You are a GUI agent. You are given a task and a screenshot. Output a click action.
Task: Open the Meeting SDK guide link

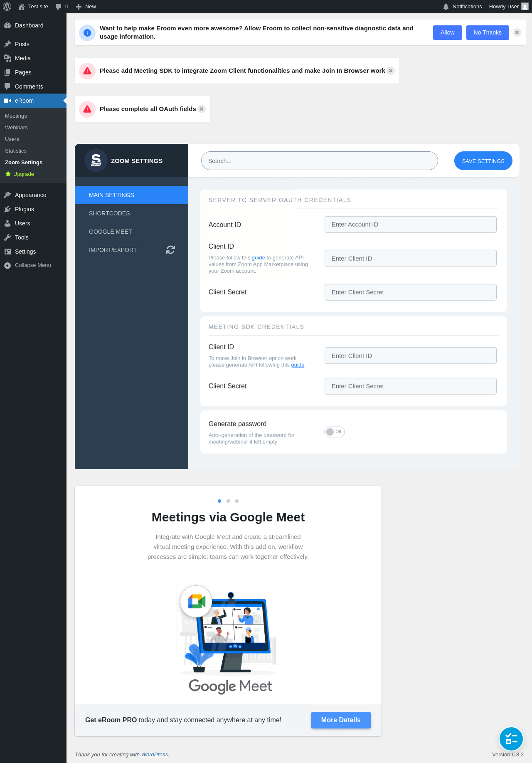click(298, 365)
